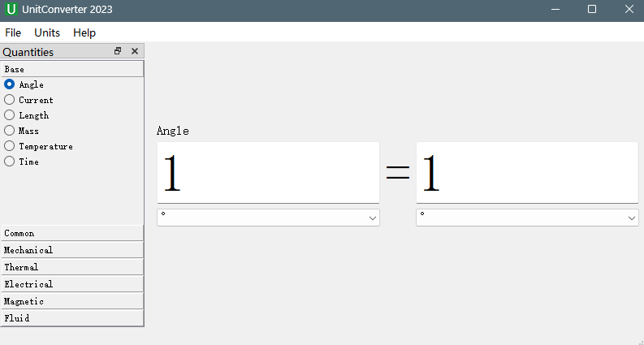This screenshot has height=345, width=644.
Task: Open the Units menu
Action: pos(47,32)
